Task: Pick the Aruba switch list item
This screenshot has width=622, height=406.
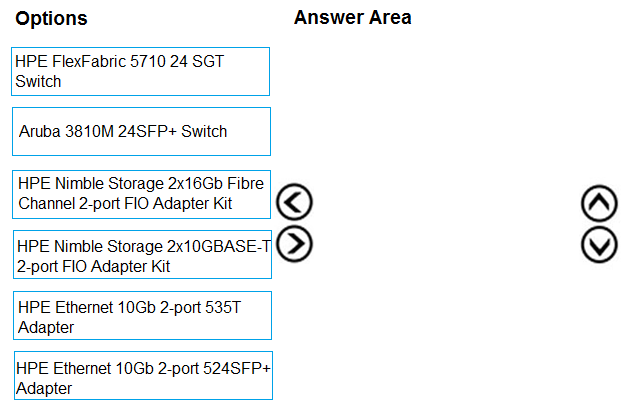Action: [x=141, y=131]
